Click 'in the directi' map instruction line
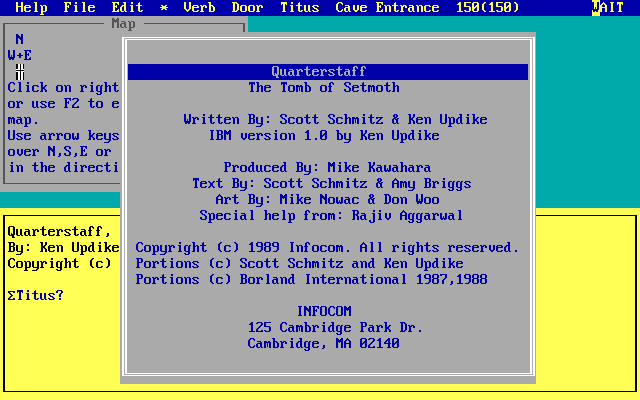 pos(63,167)
